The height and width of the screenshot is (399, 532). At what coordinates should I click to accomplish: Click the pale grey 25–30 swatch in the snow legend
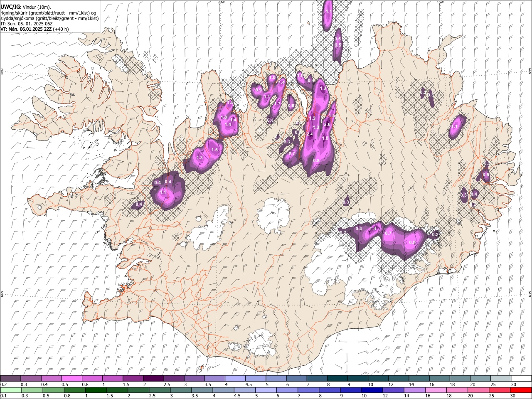coord(500,379)
